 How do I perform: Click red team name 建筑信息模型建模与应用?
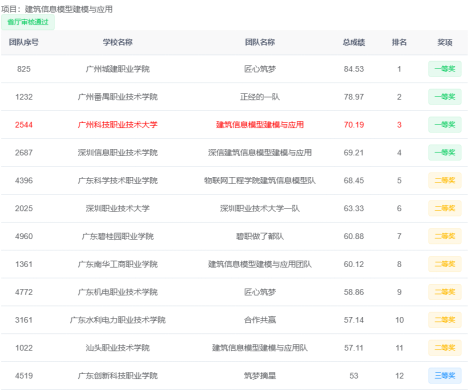coord(260,125)
